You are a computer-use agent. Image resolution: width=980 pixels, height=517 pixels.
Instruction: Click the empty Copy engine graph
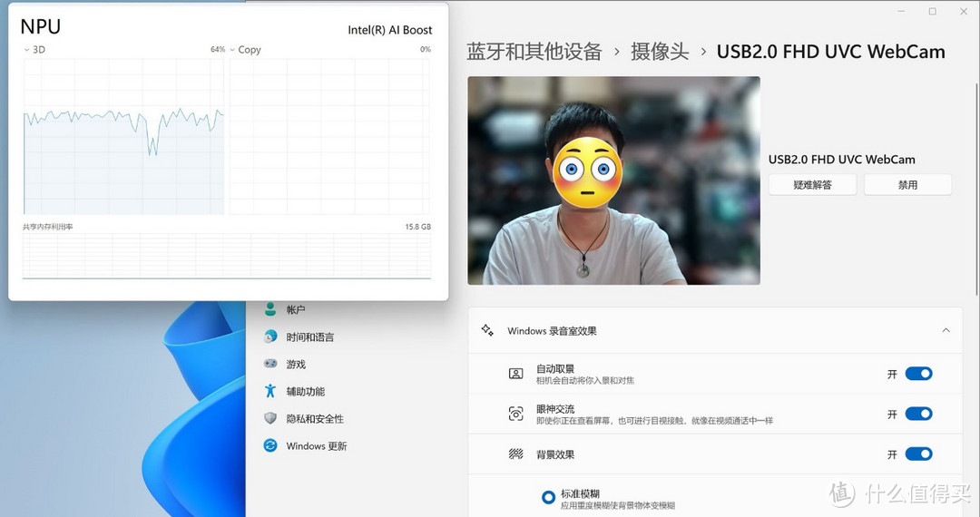330,137
